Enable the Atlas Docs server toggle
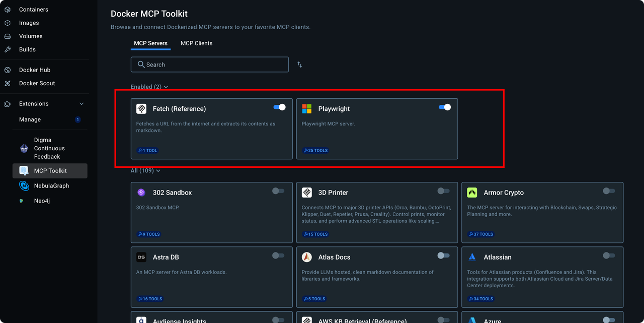Viewport: 644px width, 323px height. (444, 255)
